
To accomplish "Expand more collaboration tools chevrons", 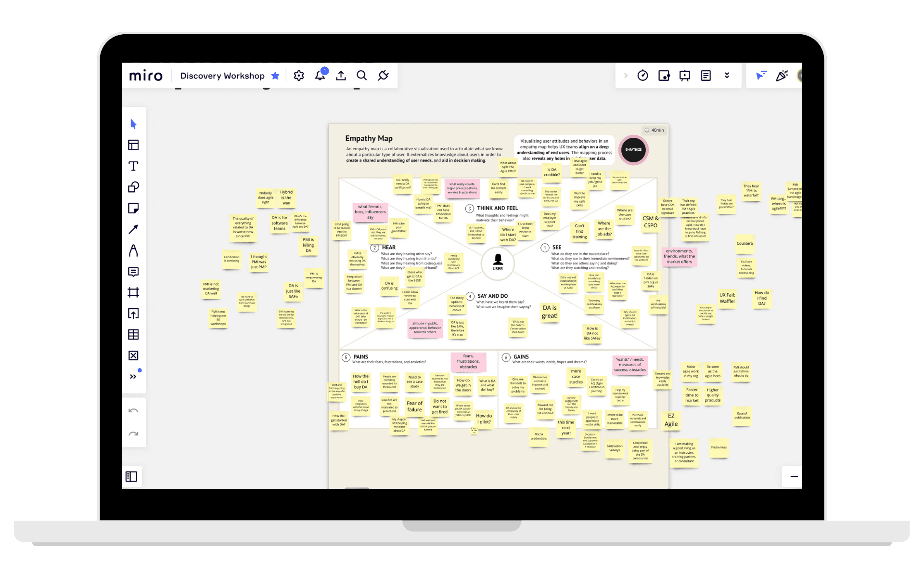I will pyautogui.click(x=727, y=76).
